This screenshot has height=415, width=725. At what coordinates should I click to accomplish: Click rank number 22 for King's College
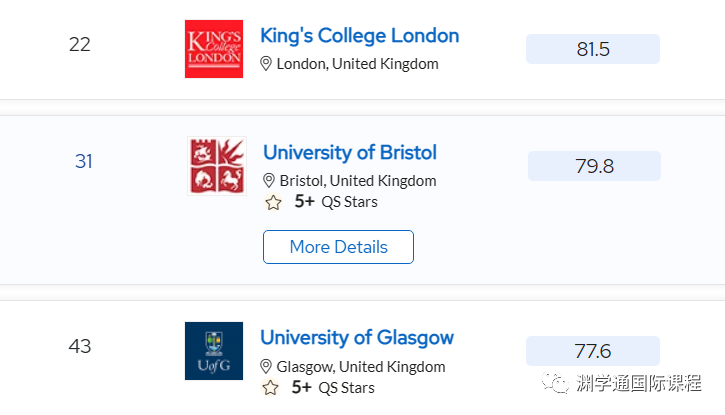tap(80, 44)
